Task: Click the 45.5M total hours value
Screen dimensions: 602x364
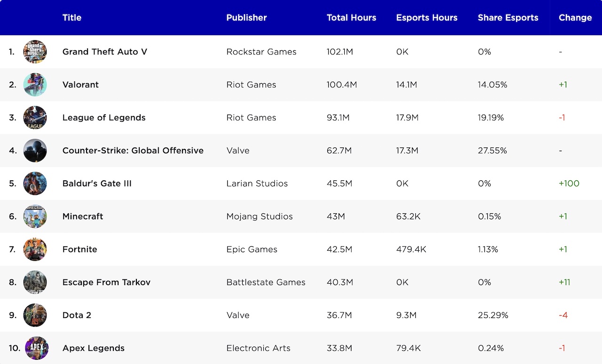Action: 340,183
